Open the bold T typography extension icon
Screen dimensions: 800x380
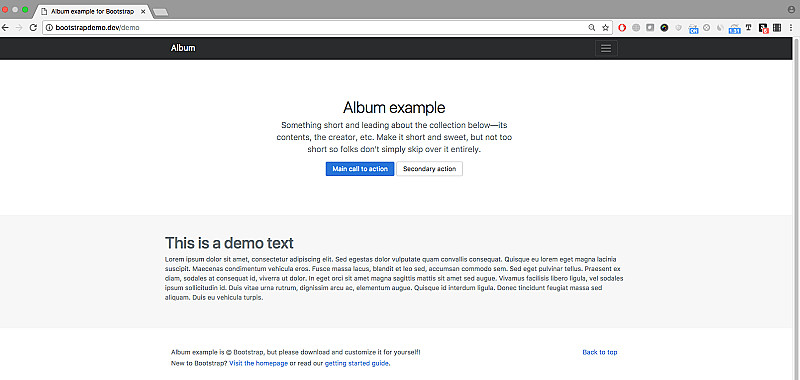point(748,28)
